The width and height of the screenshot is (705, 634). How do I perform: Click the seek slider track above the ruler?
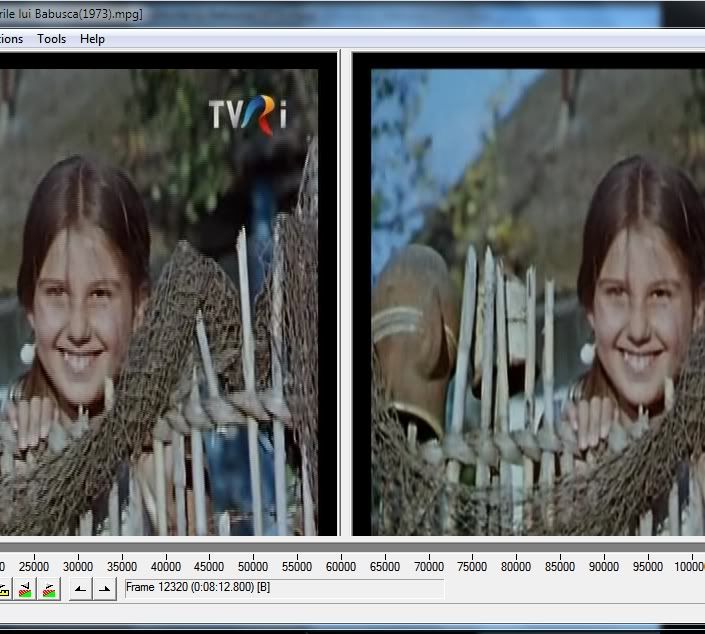[350, 547]
